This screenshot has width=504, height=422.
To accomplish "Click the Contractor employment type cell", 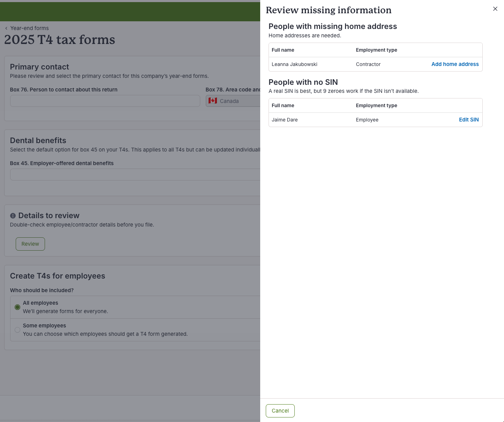I will pyautogui.click(x=368, y=64).
